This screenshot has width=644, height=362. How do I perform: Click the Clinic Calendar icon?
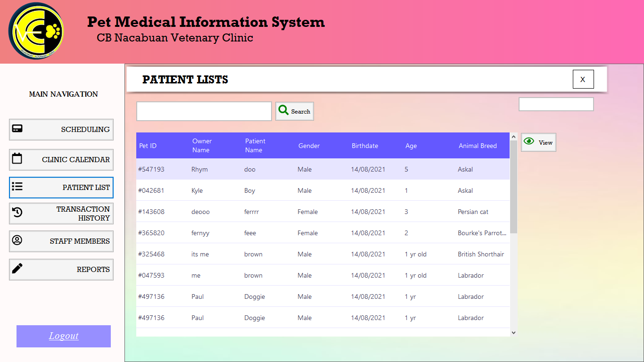(x=17, y=158)
